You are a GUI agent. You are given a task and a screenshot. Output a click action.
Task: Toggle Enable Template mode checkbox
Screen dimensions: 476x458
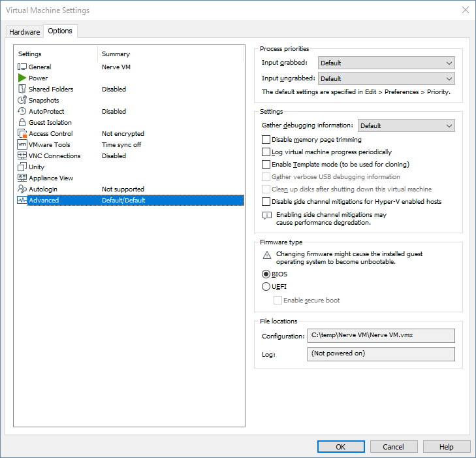click(x=266, y=164)
